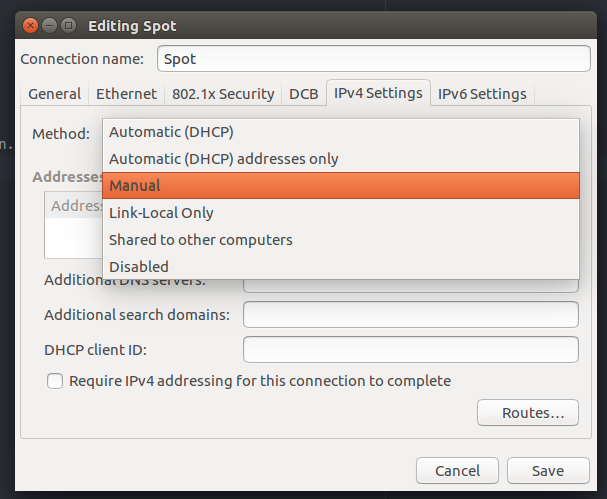
Task: Save the connection settings
Action: coord(548,471)
